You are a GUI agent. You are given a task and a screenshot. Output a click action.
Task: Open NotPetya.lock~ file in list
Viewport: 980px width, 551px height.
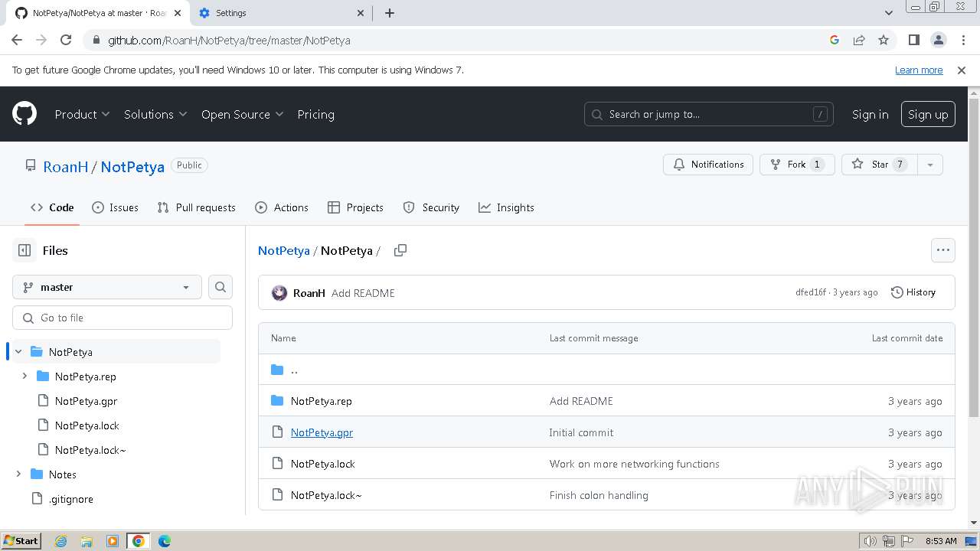[326, 495]
